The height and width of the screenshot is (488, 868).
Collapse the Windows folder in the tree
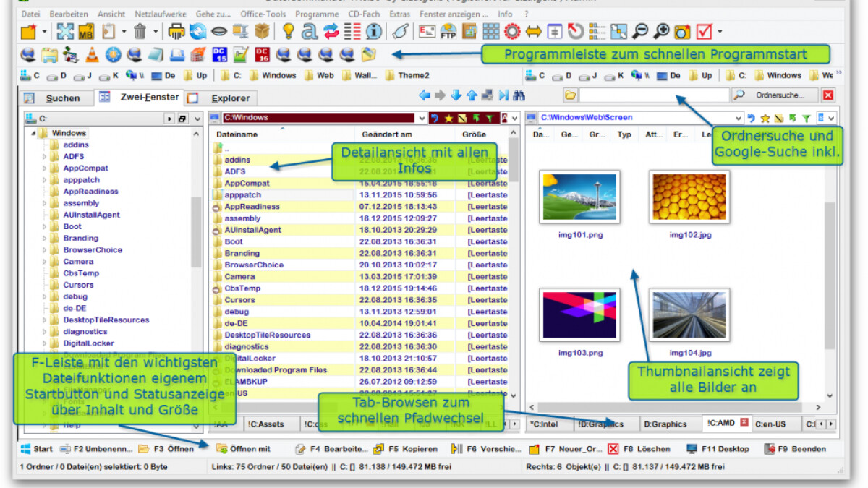(33, 133)
